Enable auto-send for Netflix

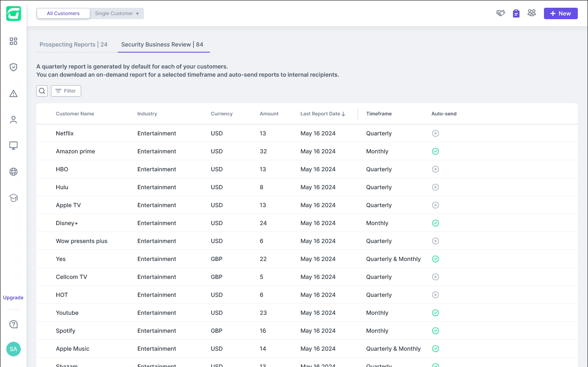435,133
